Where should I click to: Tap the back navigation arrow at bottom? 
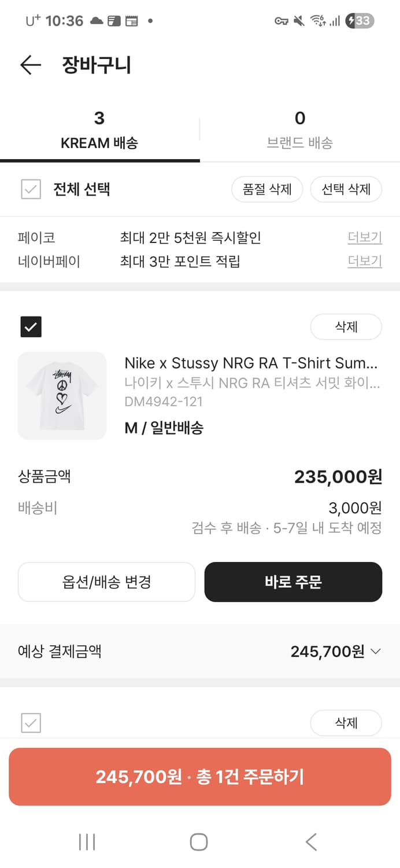311,843
